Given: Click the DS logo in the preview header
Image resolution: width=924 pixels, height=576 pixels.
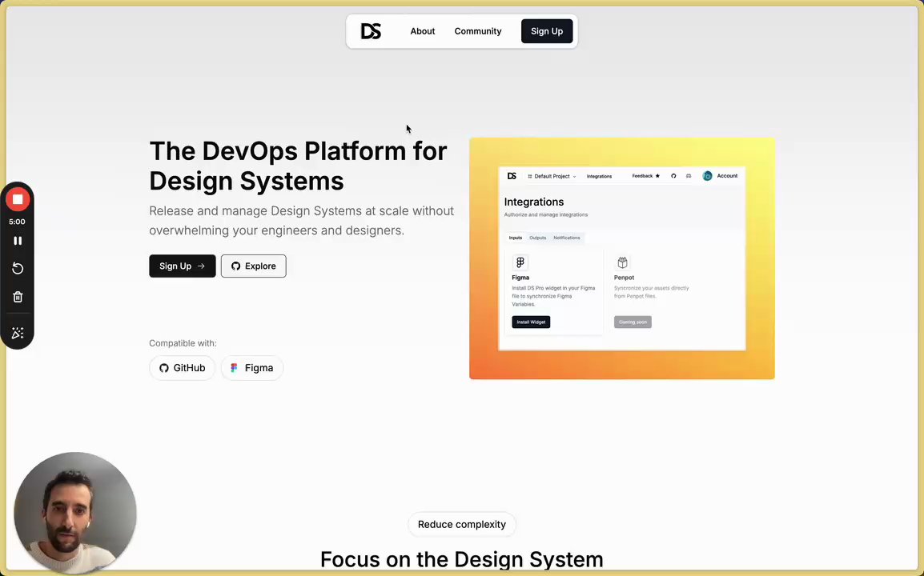Looking at the screenshot, I should click(512, 176).
